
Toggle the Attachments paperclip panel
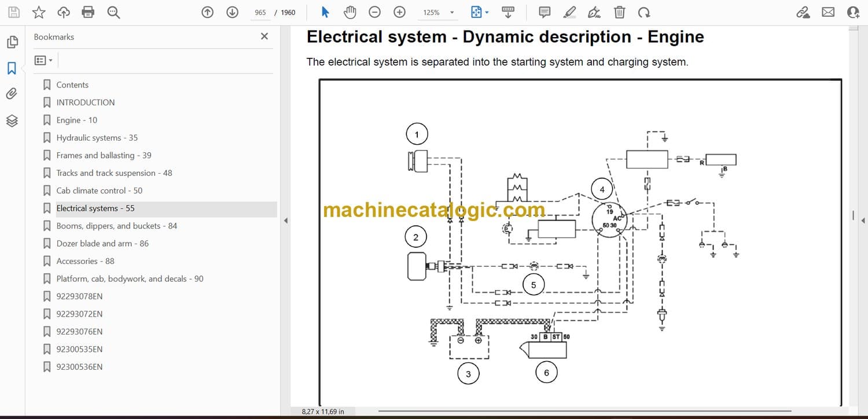tap(12, 94)
